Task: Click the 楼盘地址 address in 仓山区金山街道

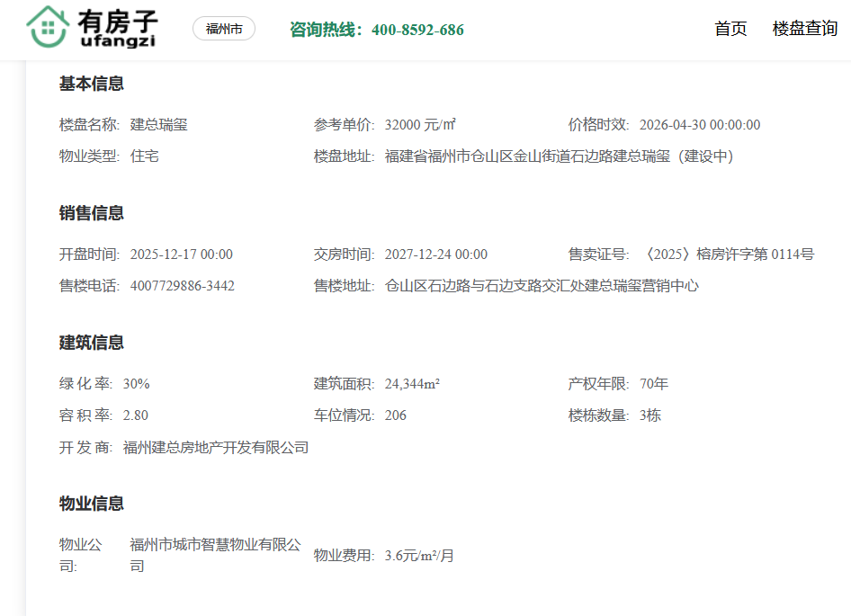Action: click(x=560, y=156)
